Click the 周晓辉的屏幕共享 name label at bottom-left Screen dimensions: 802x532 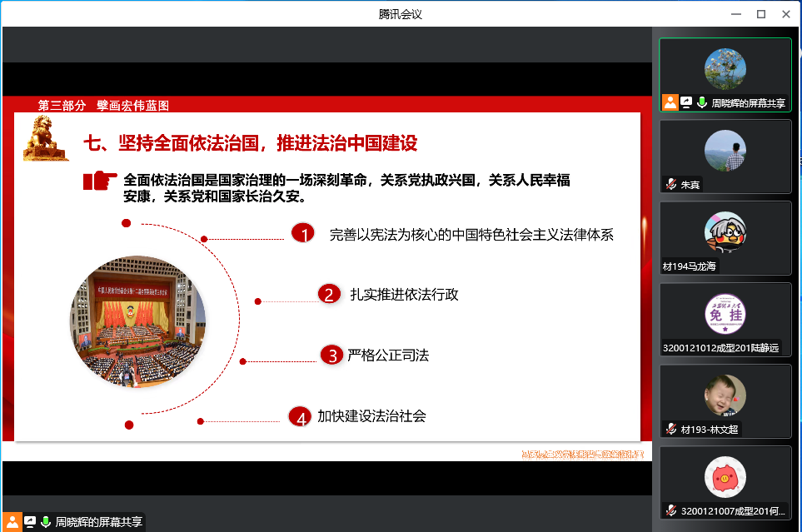98,523
